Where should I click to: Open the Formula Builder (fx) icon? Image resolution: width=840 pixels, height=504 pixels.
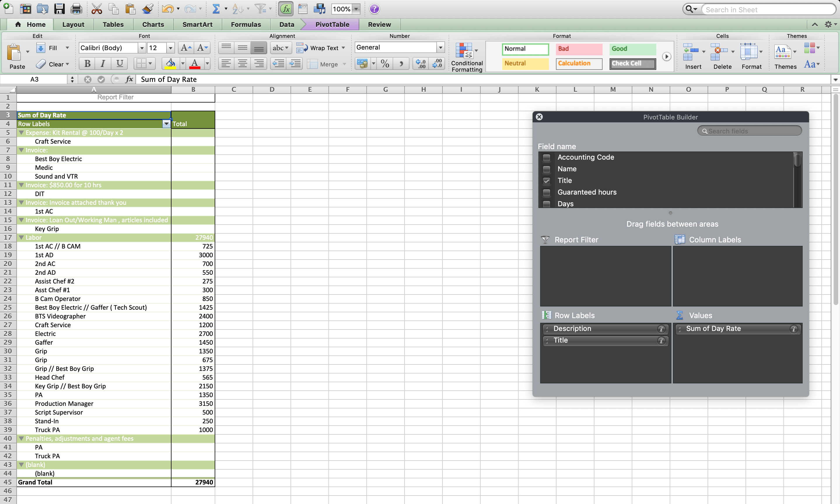286,9
